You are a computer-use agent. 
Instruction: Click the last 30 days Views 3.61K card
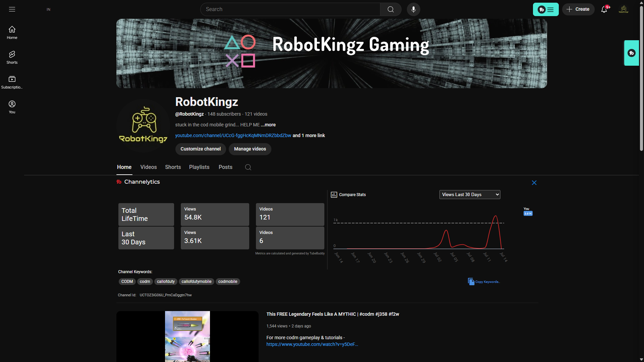(215, 238)
